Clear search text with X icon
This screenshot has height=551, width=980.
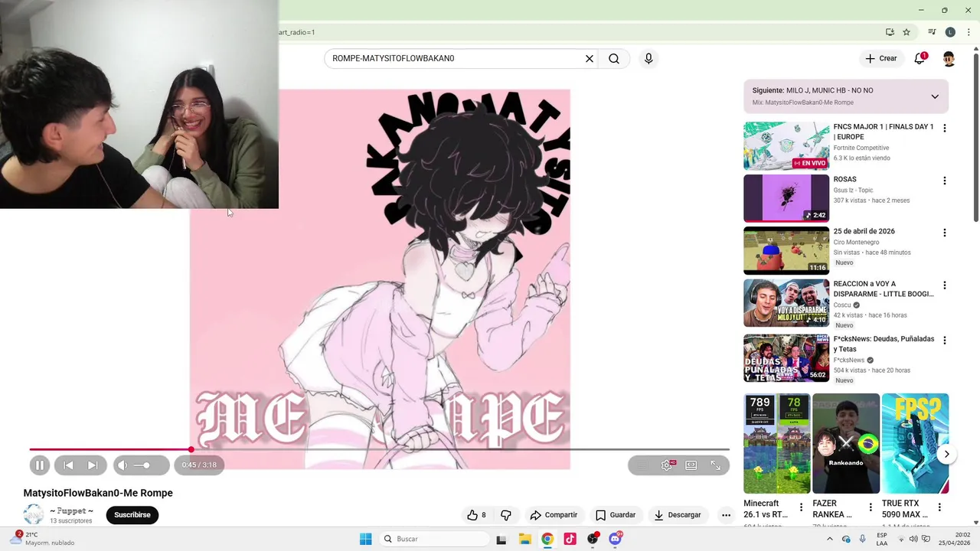(590, 58)
